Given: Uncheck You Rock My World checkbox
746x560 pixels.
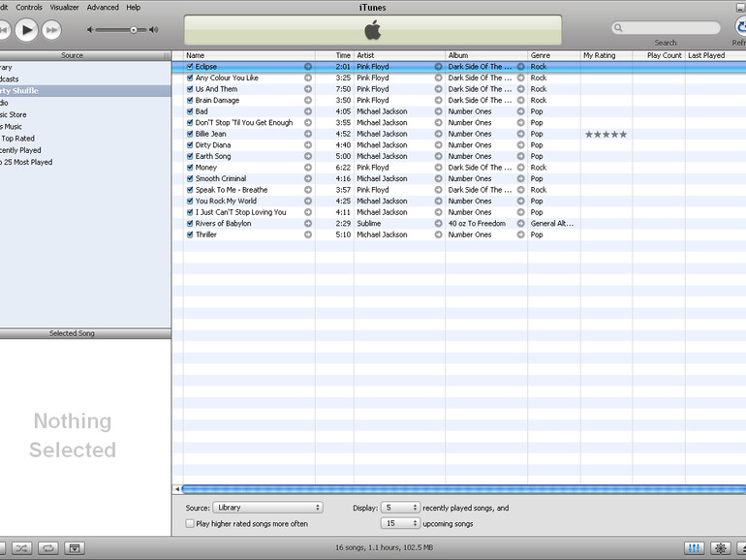Looking at the screenshot, I should (x=190, y=201).
